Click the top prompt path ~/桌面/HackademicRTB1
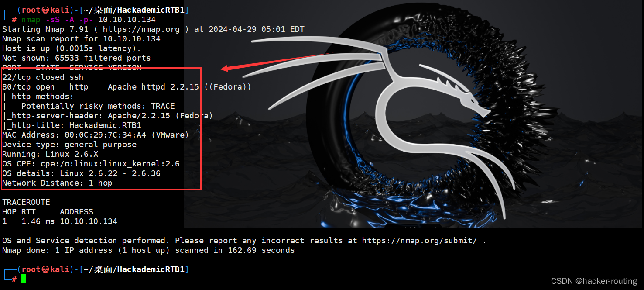 [134, 10]
